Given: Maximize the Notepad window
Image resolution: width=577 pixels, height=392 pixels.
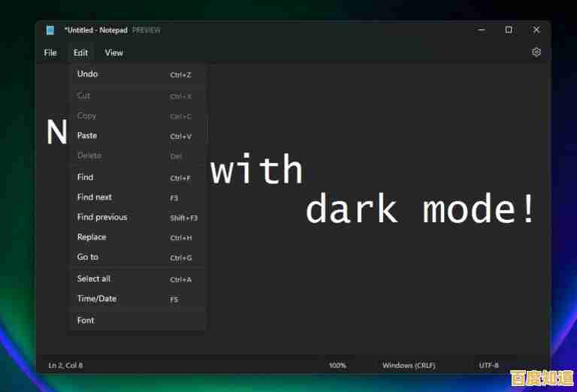Looking at the screenshot, I should point(509,30).
